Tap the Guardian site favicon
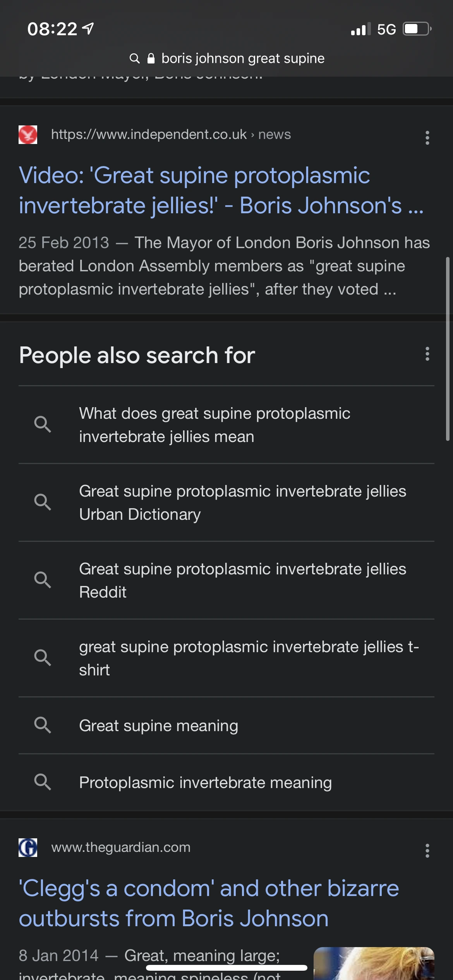Image resolution: width=453 pixels, height=980 pixels. [28, 848]
